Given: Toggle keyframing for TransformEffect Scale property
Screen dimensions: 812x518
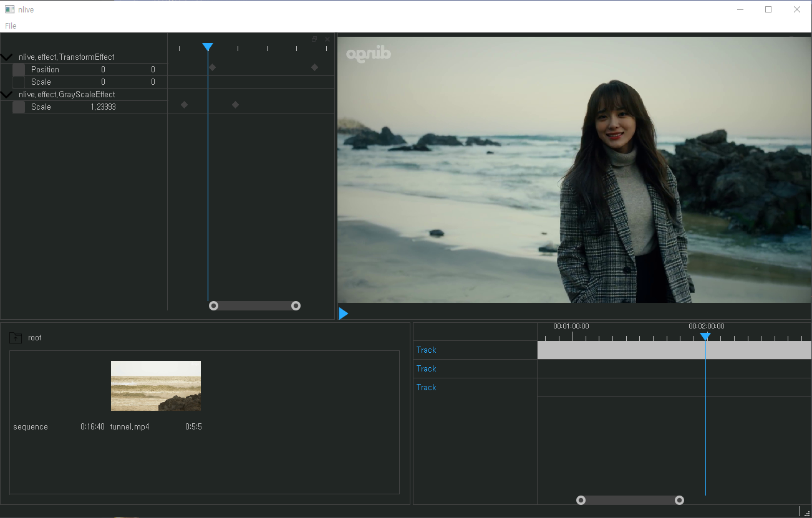Looking at the screenshot, I should [19, 82].
